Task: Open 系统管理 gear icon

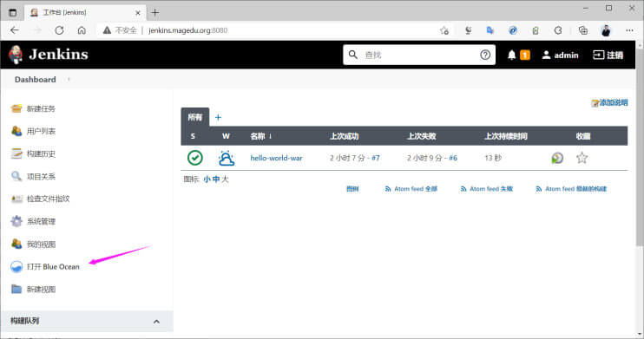Action: (x=16, y=221)
